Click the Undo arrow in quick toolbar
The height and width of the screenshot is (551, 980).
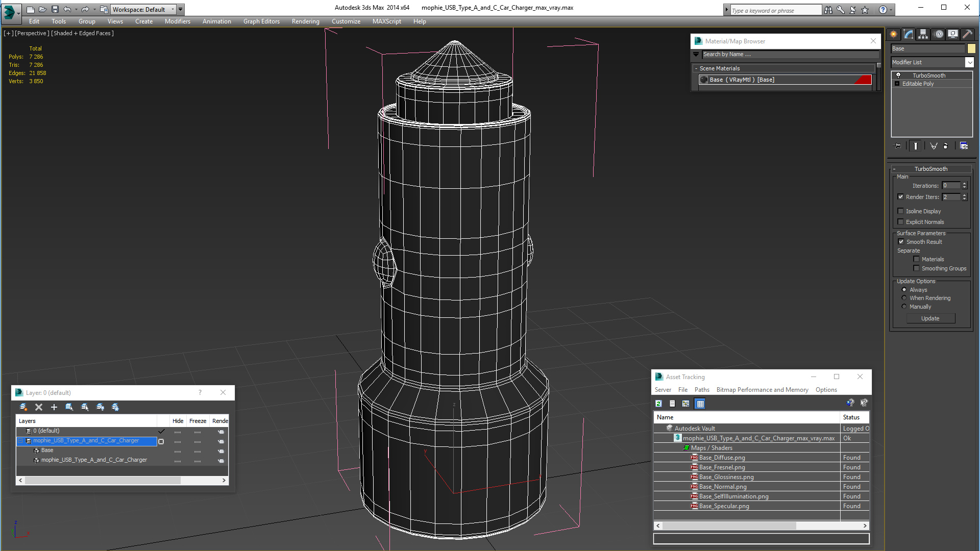[67, 9]
